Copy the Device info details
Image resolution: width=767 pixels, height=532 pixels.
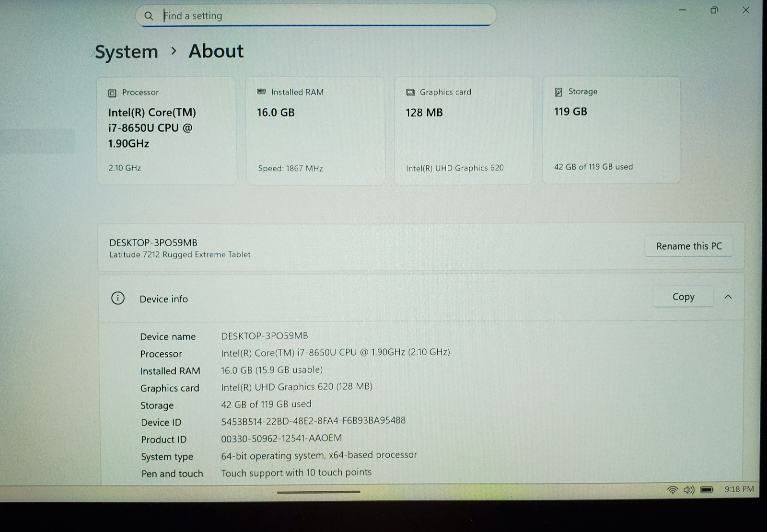point(683,297)
